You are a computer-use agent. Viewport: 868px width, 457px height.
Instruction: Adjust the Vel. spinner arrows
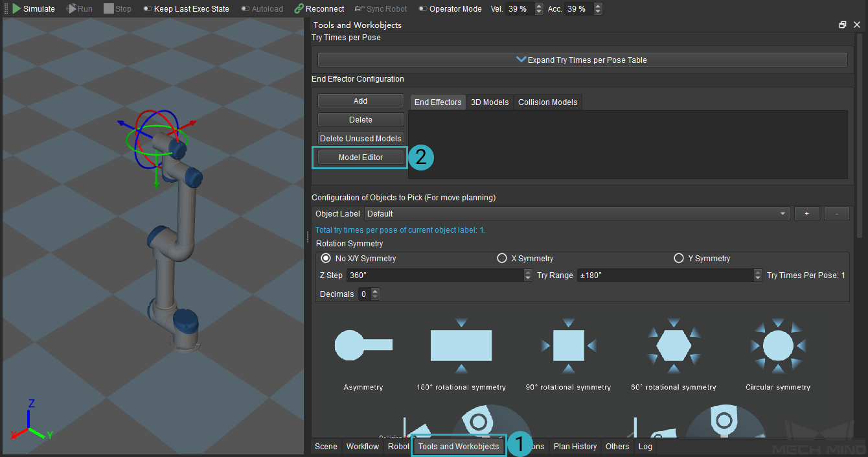point(540,9)
